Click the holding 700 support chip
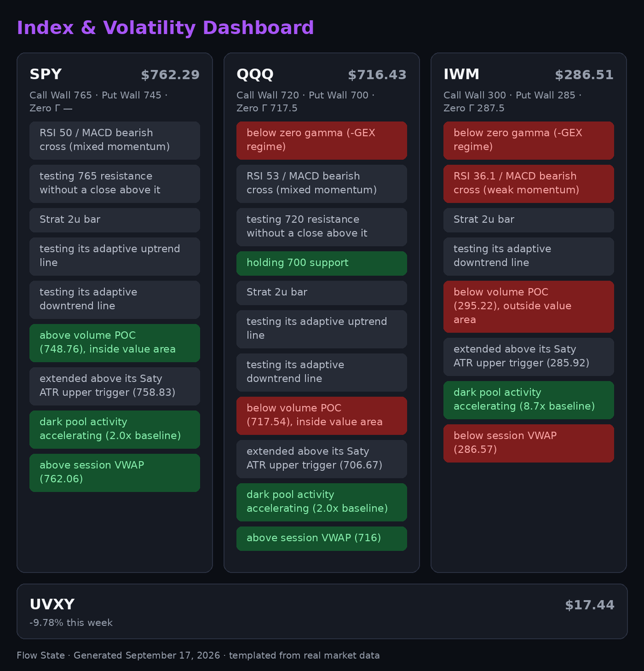The width and height of the screenshot is (644, 671). [x=321, y=263]
